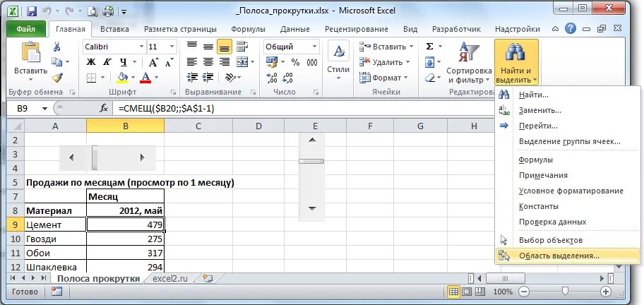Decrease font size with the small A icon
This screenshot has height=305, width=644.
(169, 63)
